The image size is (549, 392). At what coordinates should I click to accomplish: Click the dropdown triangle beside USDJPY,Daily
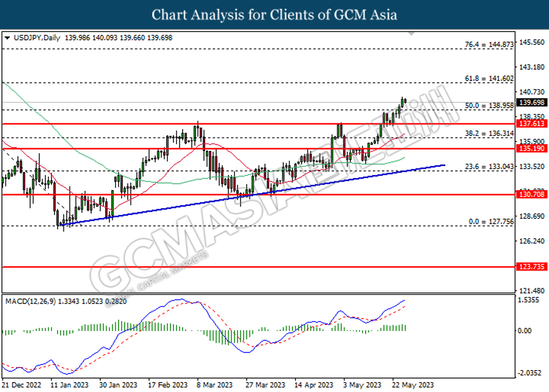7,38
